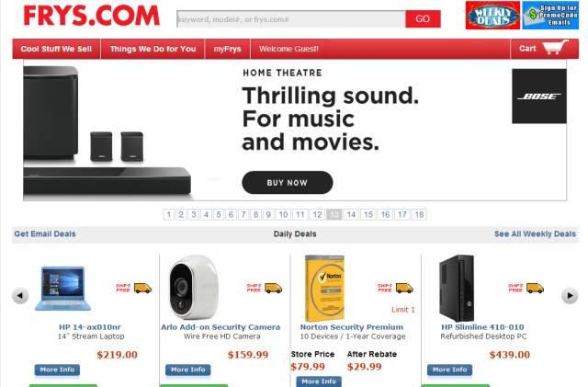The height and width of the screenshot is (387, 588).
Task: Open the myFrys menu
Action: tap(227, 49)
